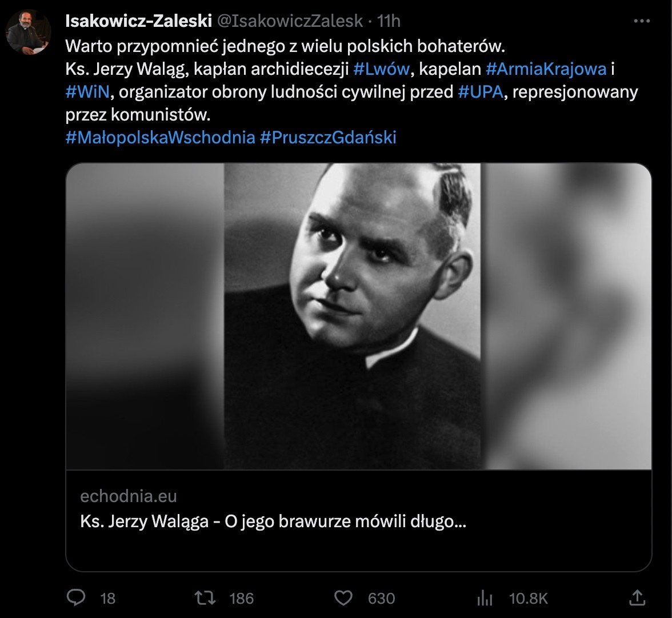Open the @IsakowiczZalesk handle link
This screenshot has width=672, height=618.
289,21
